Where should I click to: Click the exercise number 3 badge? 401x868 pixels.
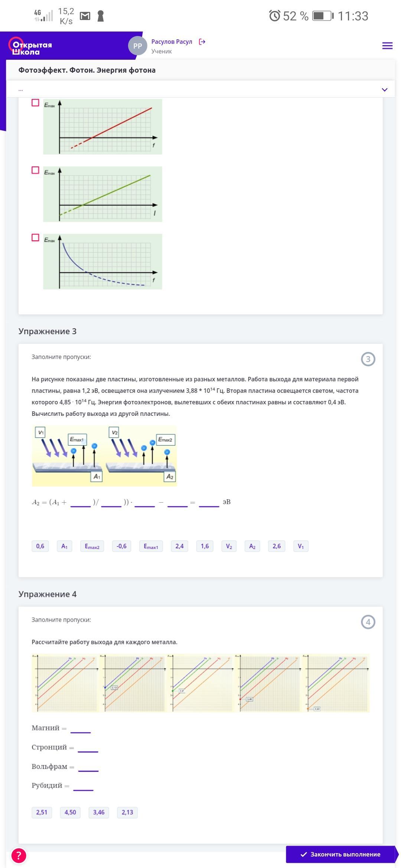368,359
